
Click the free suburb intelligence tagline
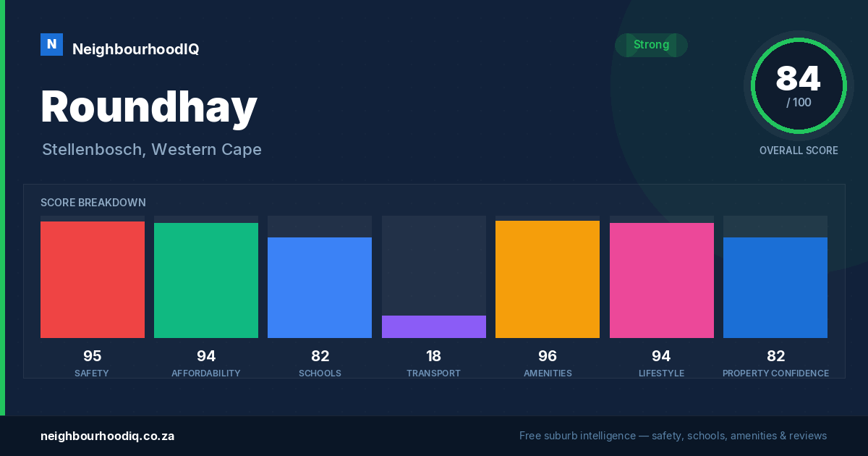point(673,436)
